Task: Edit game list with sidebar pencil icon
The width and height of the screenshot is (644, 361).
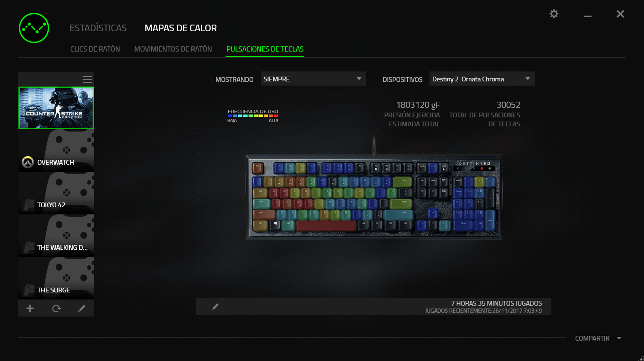Action: tap(82, 308)
